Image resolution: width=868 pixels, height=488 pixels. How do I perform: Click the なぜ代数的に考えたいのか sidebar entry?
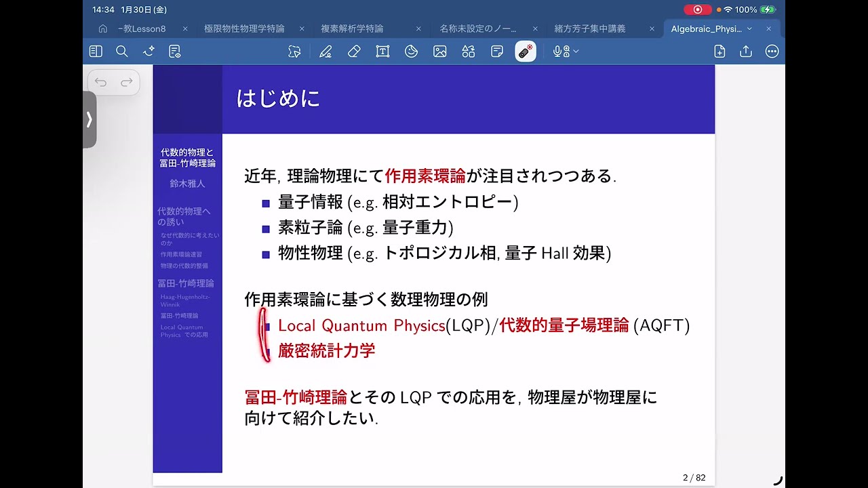pyautogui.click(x=190, y=239)
